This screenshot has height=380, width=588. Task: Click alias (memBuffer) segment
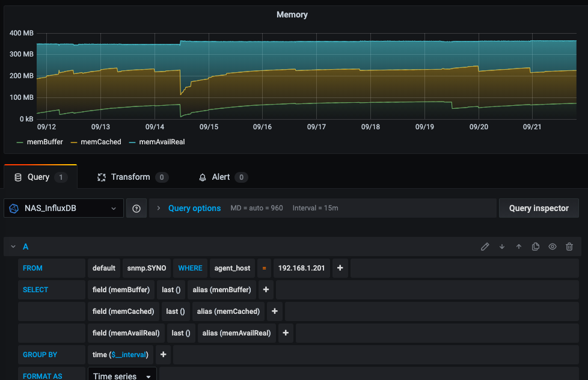pyautogui.click(x=222, y=290)
